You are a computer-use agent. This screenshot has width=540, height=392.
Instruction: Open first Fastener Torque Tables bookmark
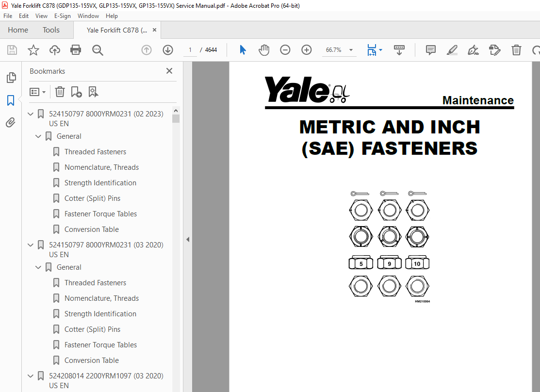click(x=100, y=214)
